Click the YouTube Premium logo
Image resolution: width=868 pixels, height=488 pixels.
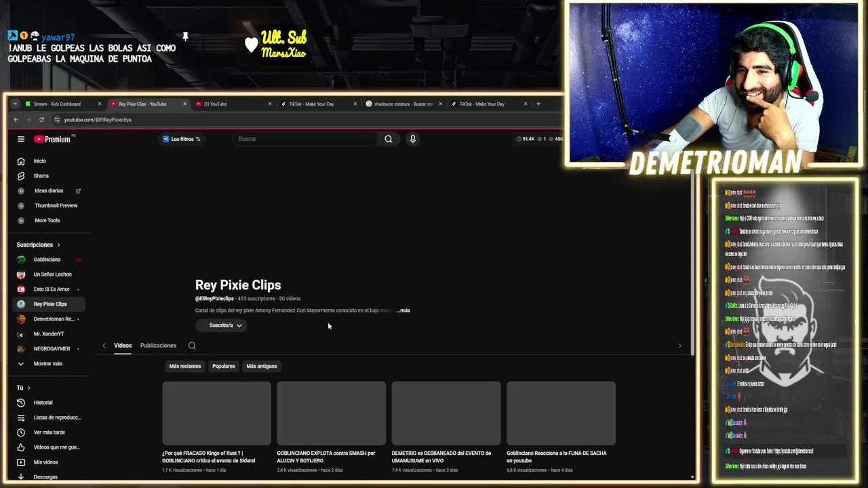(x=53, y=139)
